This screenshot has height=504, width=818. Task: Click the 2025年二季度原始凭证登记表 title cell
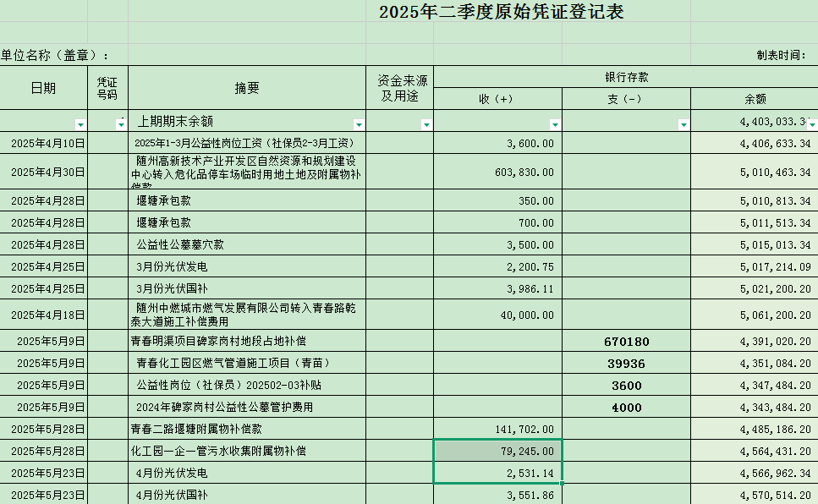(502, 13)
